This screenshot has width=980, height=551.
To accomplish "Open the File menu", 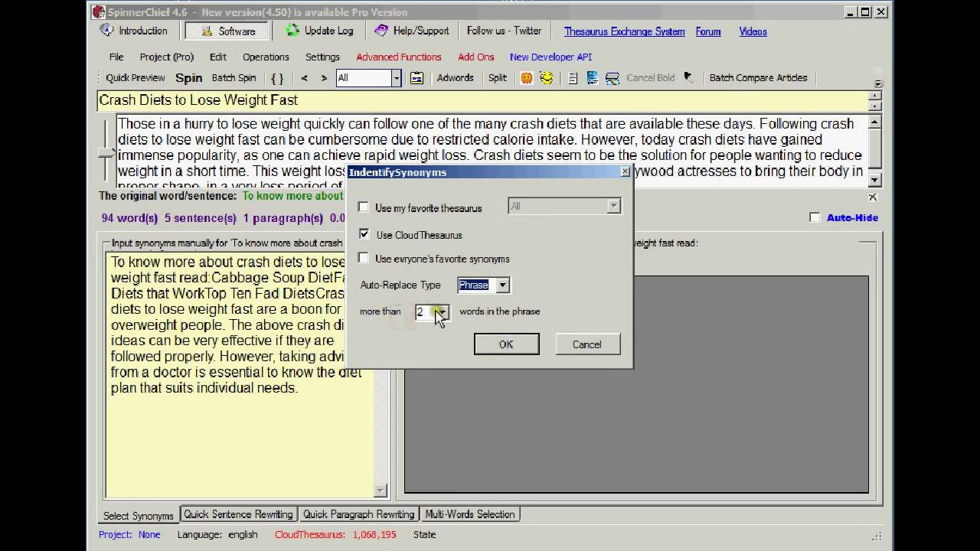I will pos(116,57).
